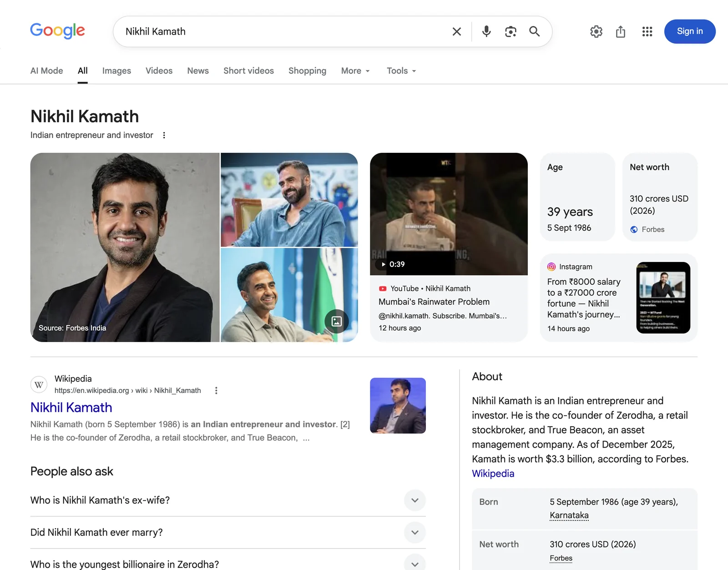Open the Instagram post about ₹8000 salary
Image resolution: width=728 pixels, height=570 pixels.
584,298
